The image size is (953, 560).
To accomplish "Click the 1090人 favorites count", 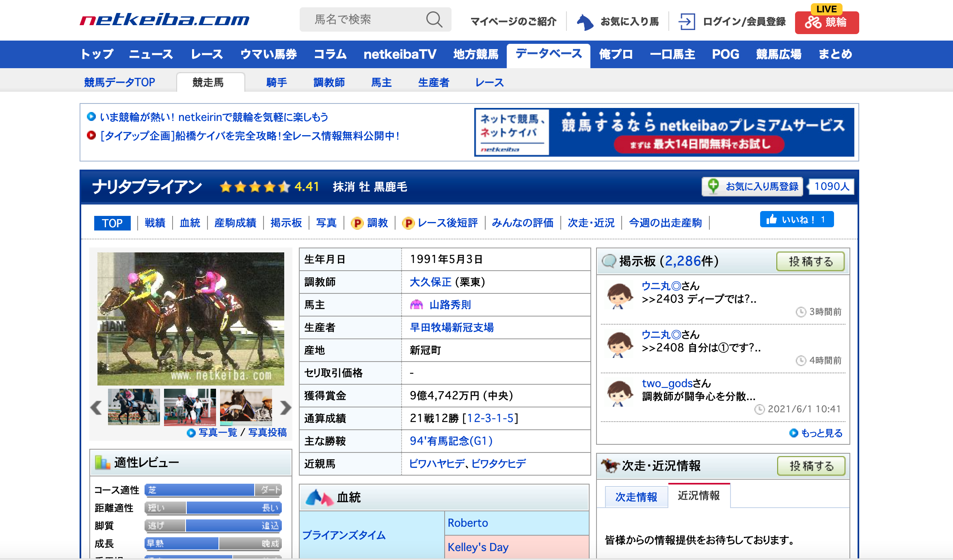I will [x=831, y=187].
